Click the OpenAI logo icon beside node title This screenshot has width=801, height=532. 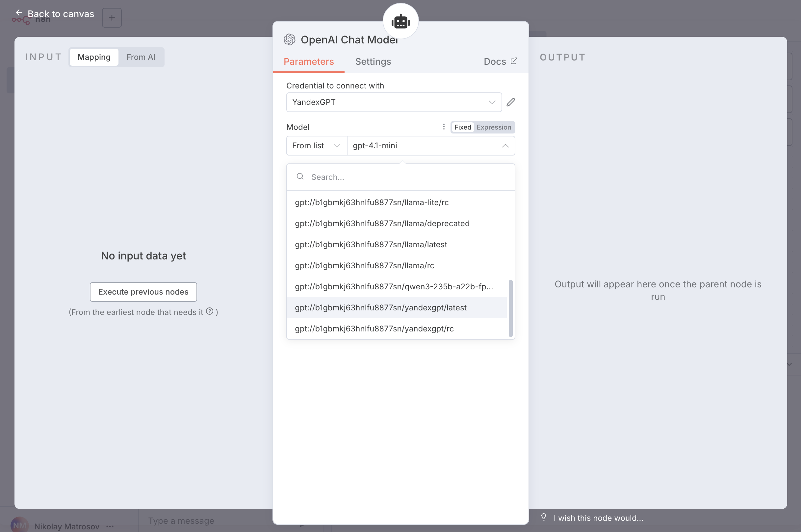(289, 40)
